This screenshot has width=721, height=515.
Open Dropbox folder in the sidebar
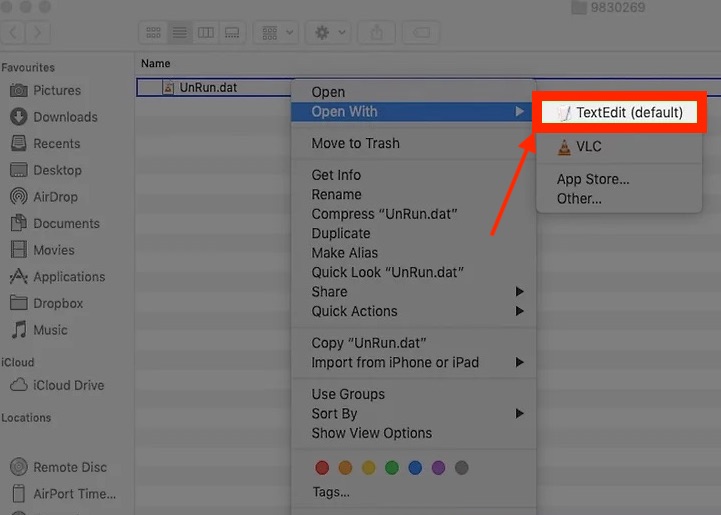(x=46, y=303)
